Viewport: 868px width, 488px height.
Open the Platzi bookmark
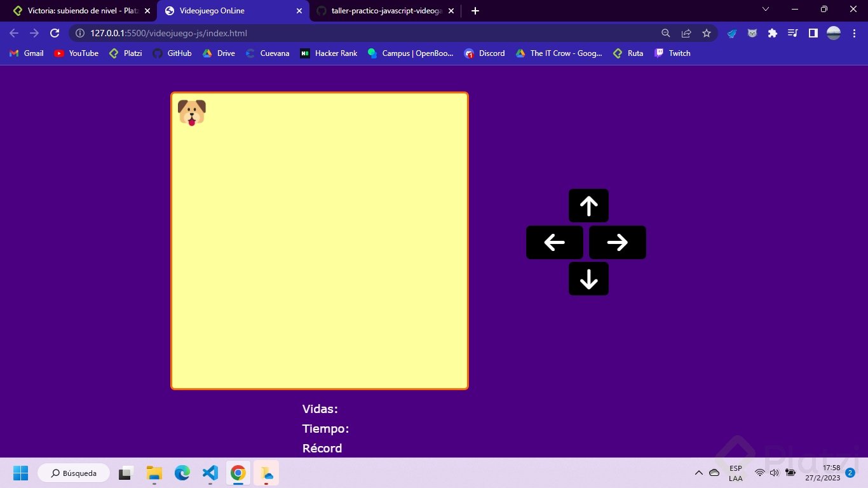[x=126, y=53]
